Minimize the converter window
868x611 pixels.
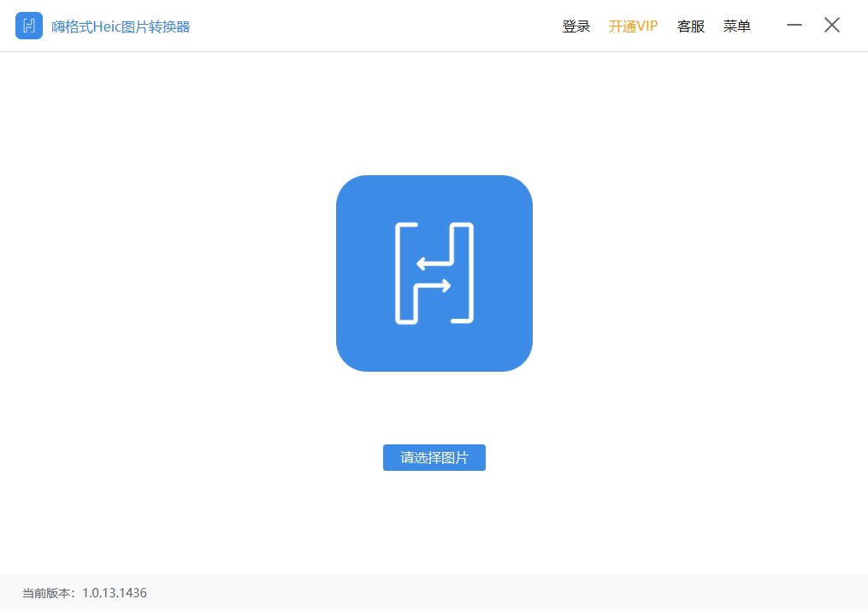[794, 25]
